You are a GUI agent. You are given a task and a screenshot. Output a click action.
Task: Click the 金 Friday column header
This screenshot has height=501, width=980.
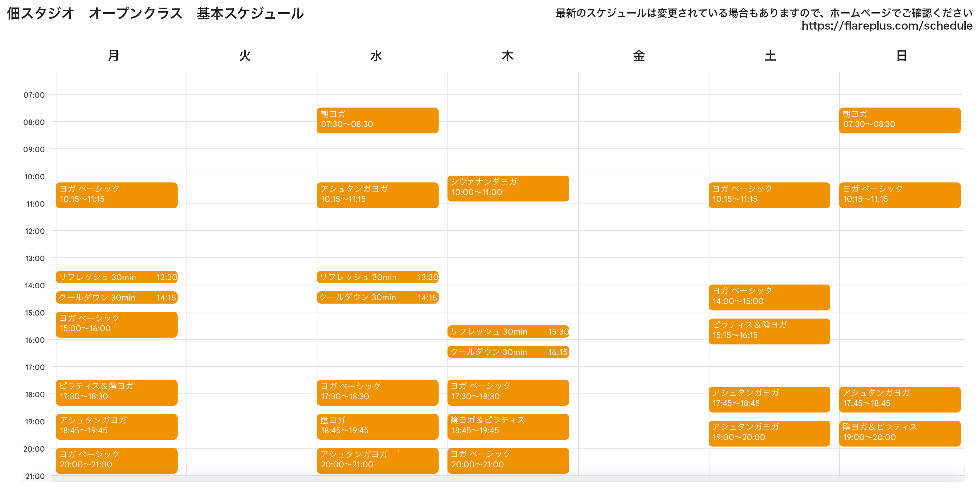coord(638,56)
